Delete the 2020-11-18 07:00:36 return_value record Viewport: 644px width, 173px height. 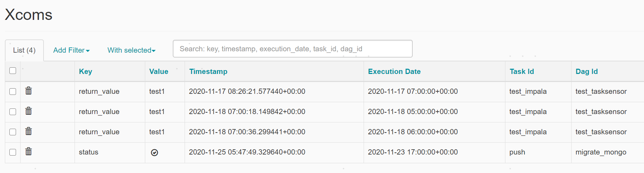pyautogui.click(x=29, y=131)
